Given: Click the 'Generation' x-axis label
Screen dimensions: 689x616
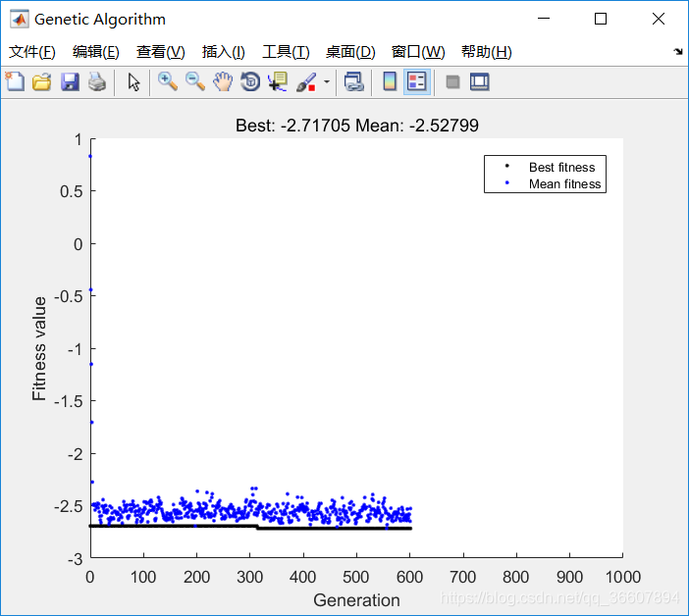Looking at the screenshot, I should coord(357,600).
